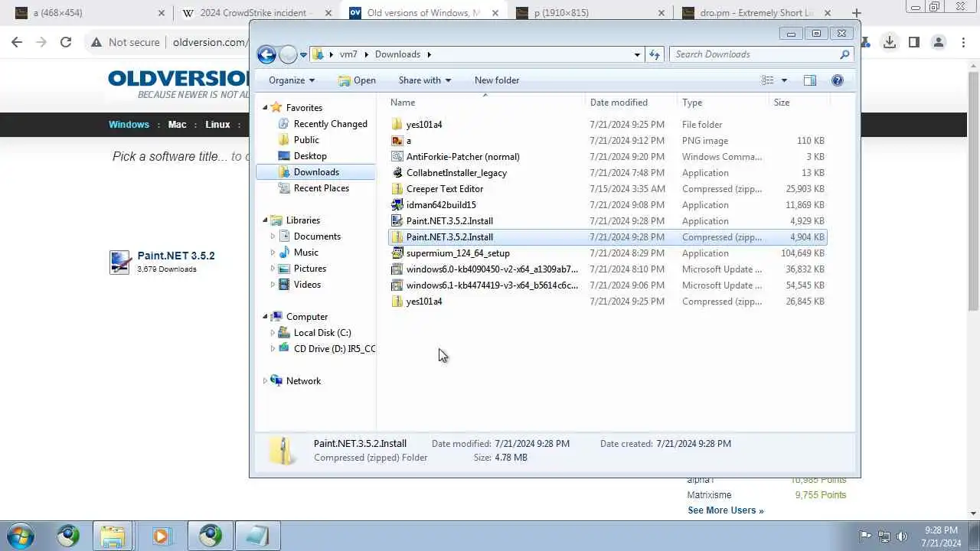This screenshot has width=980, height=551.
Task: Click the New folder button
Action: pyautogui.click(x=497, y=80)
